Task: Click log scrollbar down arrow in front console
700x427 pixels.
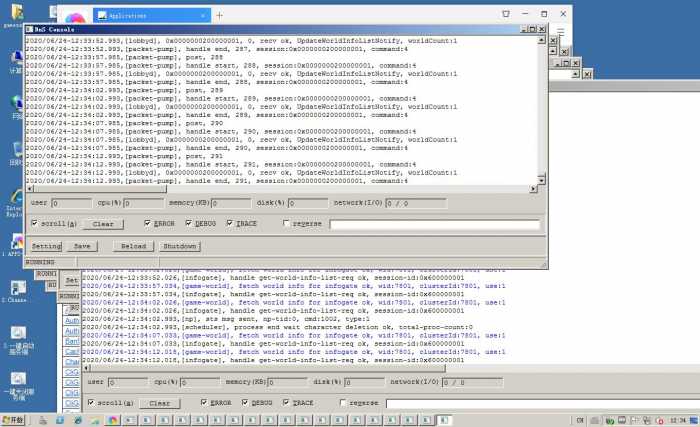Action: tap(542, 178)
